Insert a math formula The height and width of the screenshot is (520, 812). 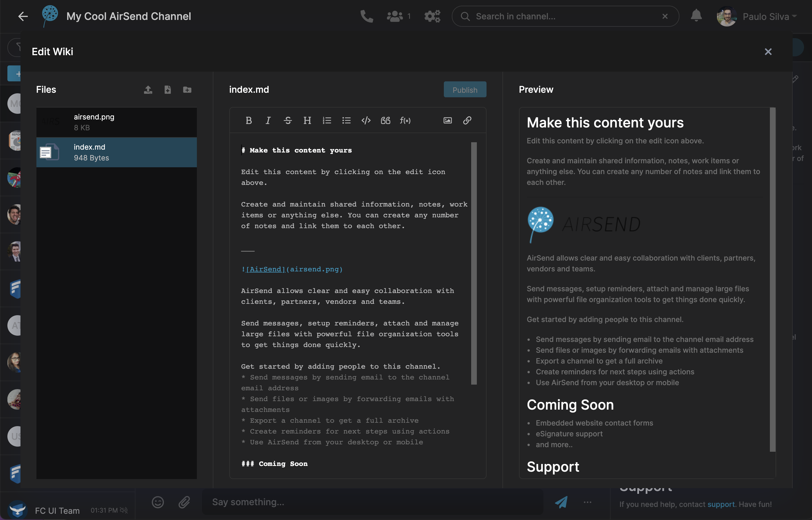(x=405, y=120)
